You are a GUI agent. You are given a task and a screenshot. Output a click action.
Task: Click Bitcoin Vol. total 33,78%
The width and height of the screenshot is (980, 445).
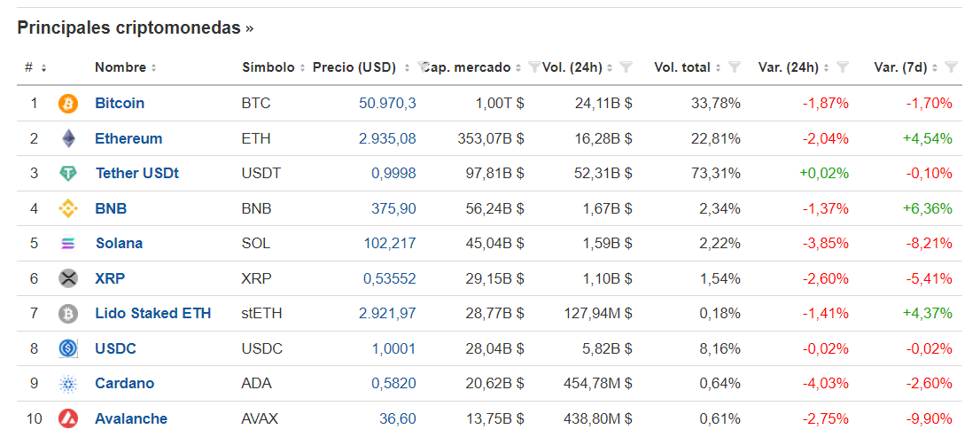[716, 103]
